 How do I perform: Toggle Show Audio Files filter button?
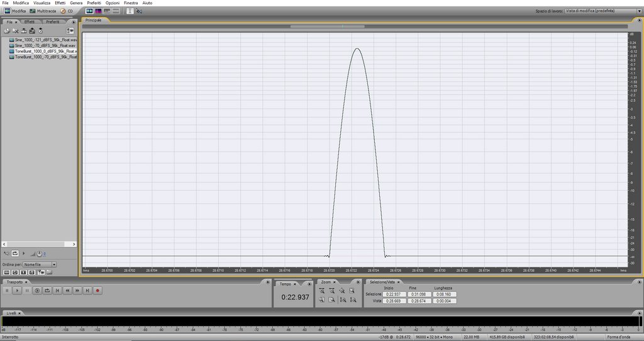click(6, 272)
